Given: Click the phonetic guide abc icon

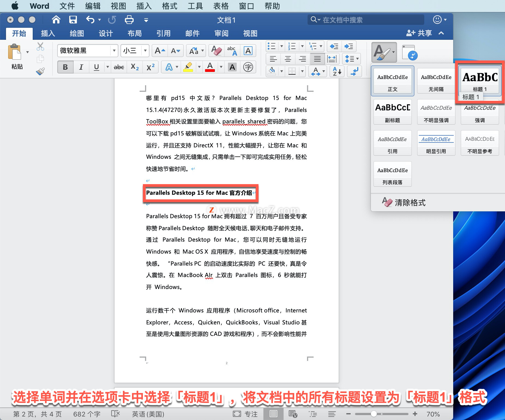Looking at the screenshot, I should point(232,51).
